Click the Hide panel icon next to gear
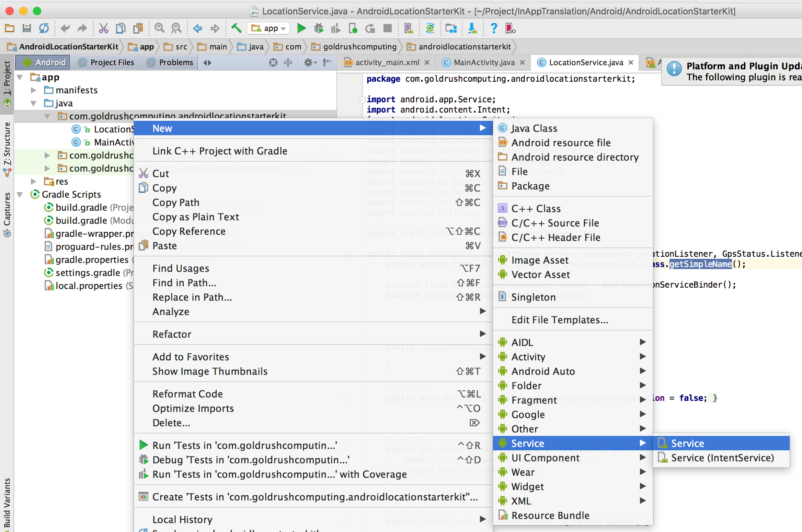Screen dimensions: 802x532 tap(327, 62)
